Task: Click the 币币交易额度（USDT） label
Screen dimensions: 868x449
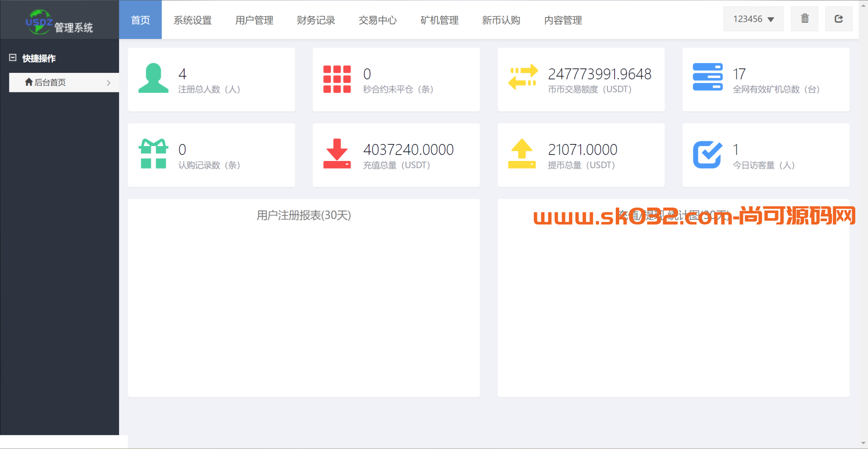Action: [590, 89]
